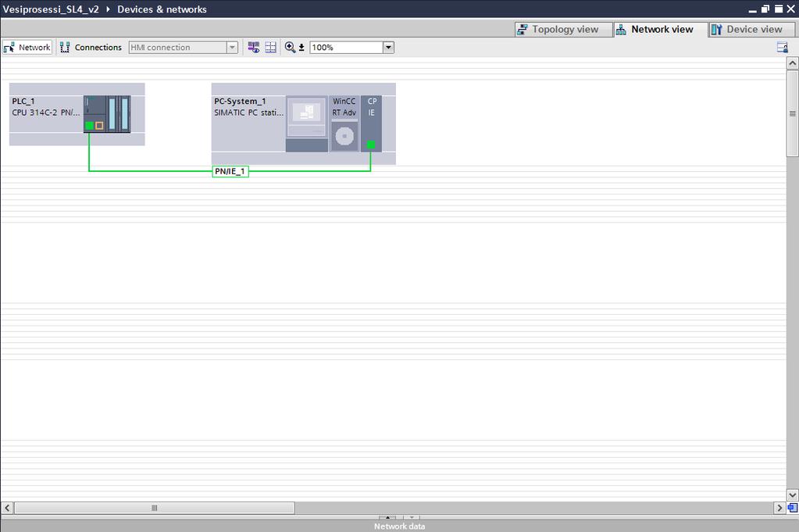Maximize the Devices & networks editor
Image resolution: width=799 pixels, height=532 pixels.
pos(779,9)
